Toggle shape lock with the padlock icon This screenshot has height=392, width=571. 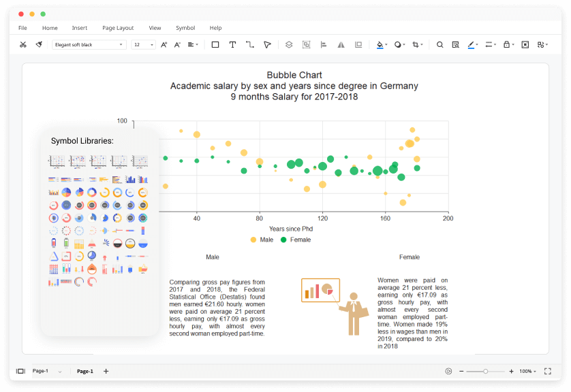coord(507,44)
